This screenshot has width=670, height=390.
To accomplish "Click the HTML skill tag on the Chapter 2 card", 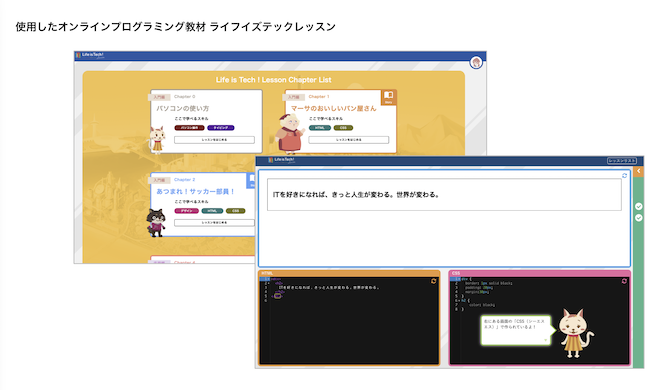I will pyautogui.click(x=212, y=211).
